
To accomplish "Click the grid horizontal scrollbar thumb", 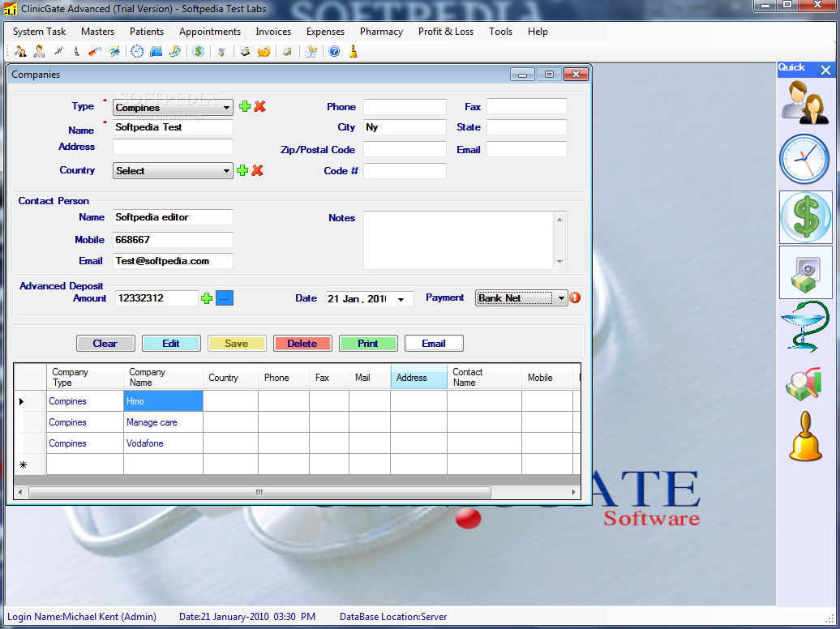I will (259, 492).
